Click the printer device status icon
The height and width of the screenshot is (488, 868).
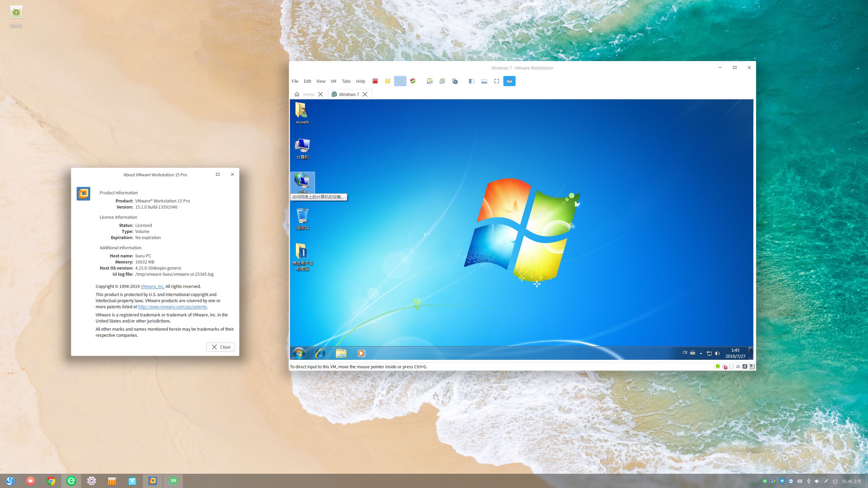(738, 367)
